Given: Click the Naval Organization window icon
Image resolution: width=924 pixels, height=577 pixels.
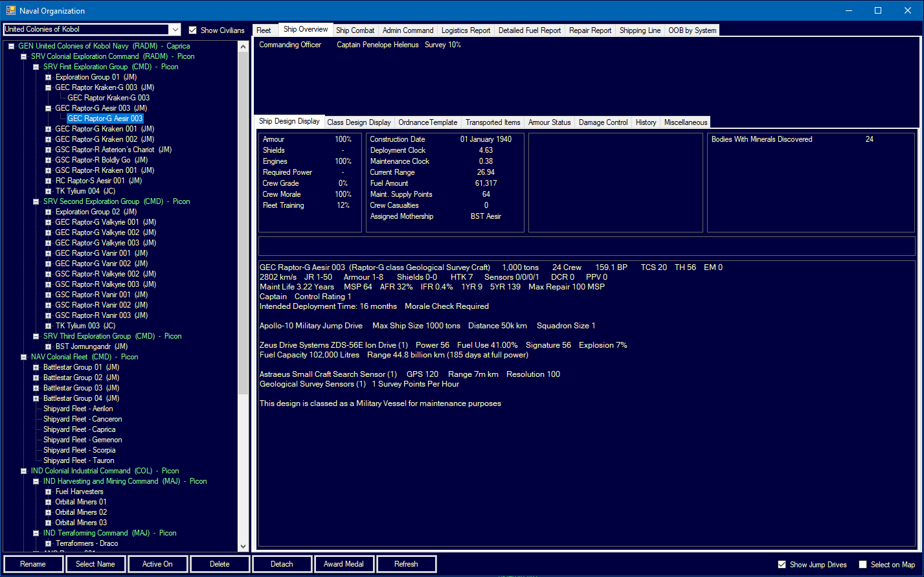Looking at the screenshot, I should tap(10, 10).
